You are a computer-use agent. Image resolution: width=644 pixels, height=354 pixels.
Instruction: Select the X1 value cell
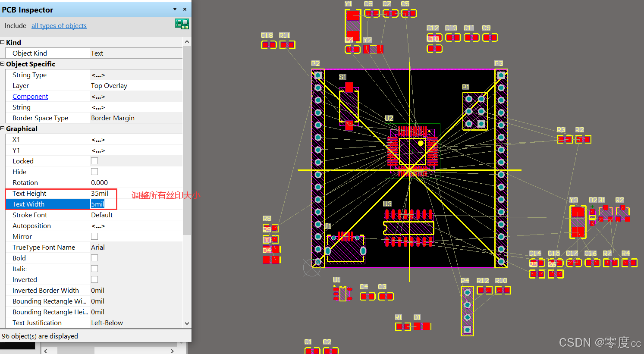(x=136, y=140)
